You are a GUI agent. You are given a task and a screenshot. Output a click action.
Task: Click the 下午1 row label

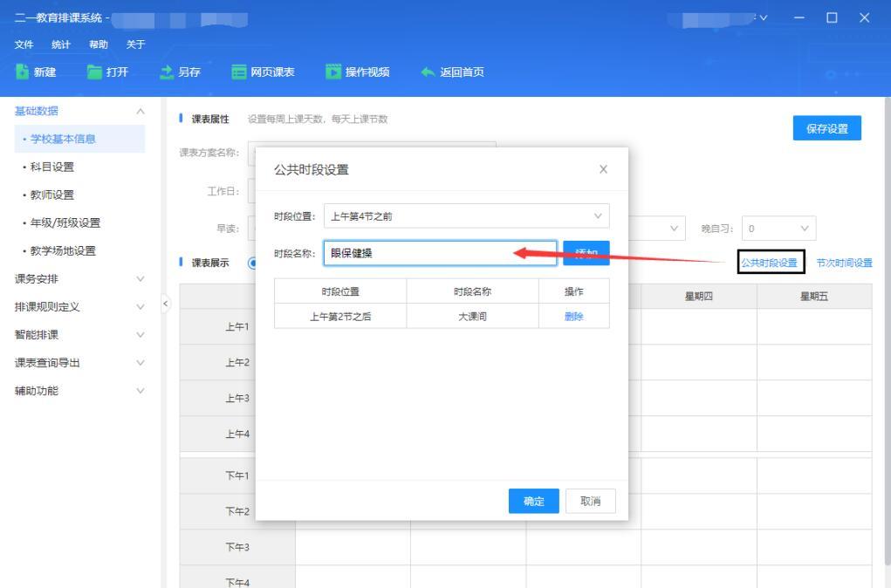pyautogui.click(x=237, y=475)
